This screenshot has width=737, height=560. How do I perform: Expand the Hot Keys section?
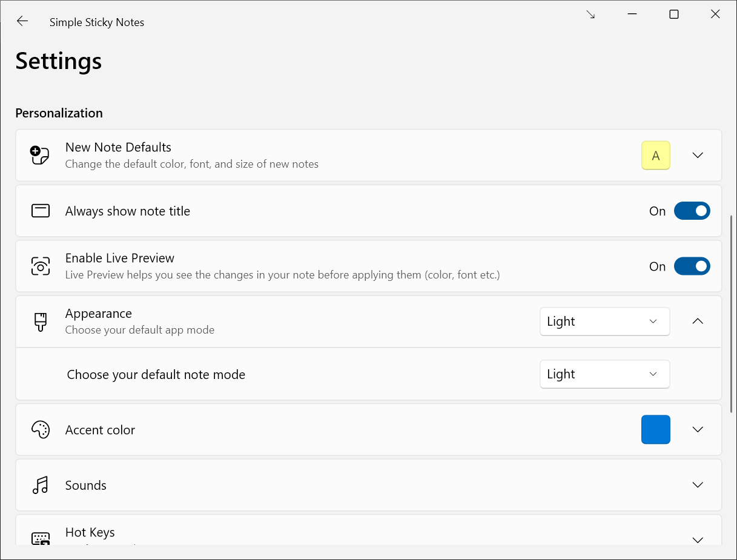point(698,539)
